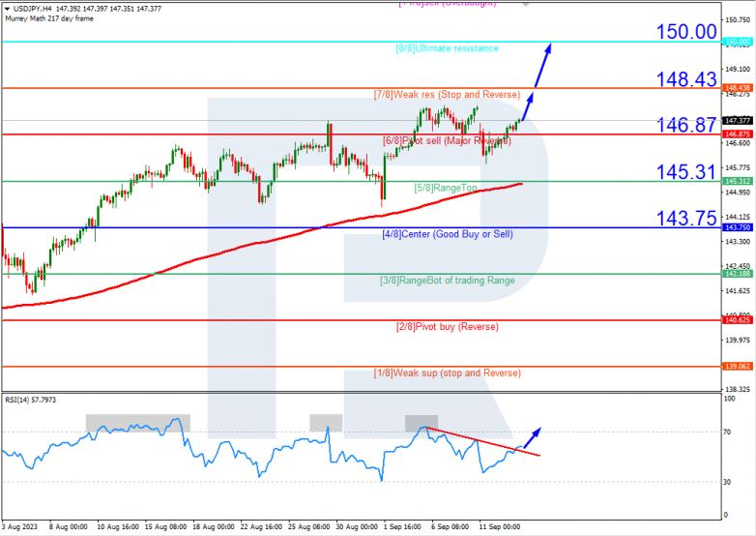Click the orange 148.438 price axis tag
This screenshot has width=756, height=536.
pyautogui.click(x=738, y=88)
